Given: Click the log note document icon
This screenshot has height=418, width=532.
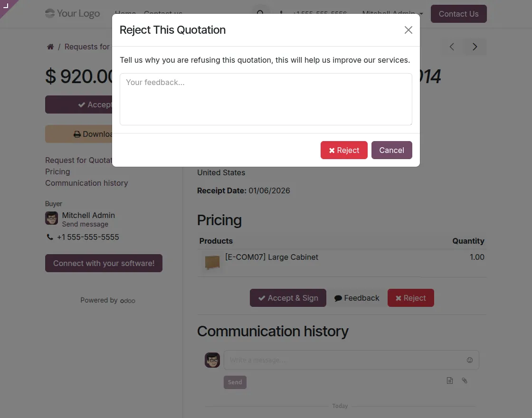Looking at the screenshot, I should tap(449, 380).
